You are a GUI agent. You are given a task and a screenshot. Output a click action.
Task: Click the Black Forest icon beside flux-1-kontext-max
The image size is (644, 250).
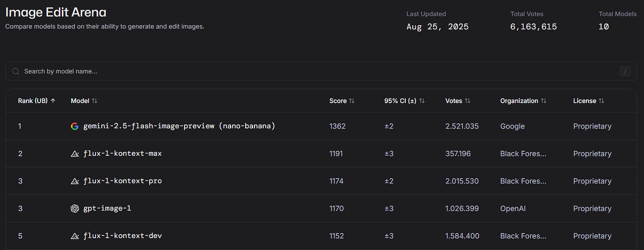[x=75, y=154]
